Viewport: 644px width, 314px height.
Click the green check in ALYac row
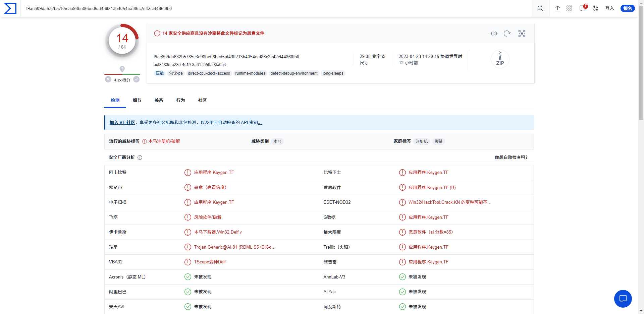(402, 292)
